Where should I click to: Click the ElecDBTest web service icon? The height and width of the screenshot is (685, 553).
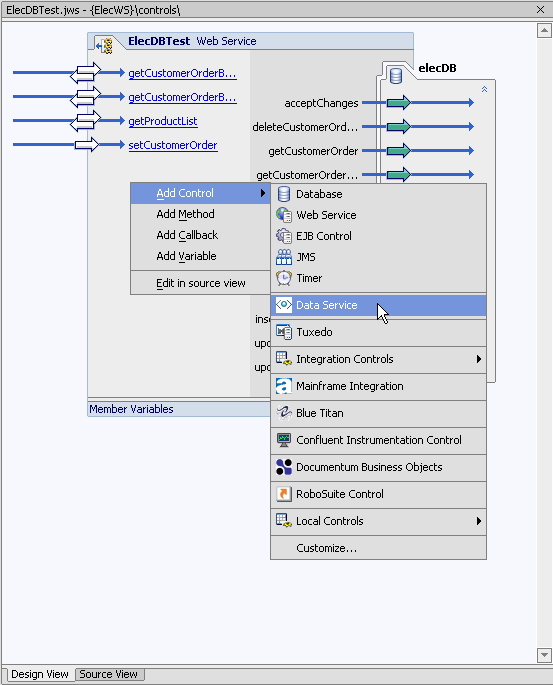pyautogui.click(x=105, y=45)
